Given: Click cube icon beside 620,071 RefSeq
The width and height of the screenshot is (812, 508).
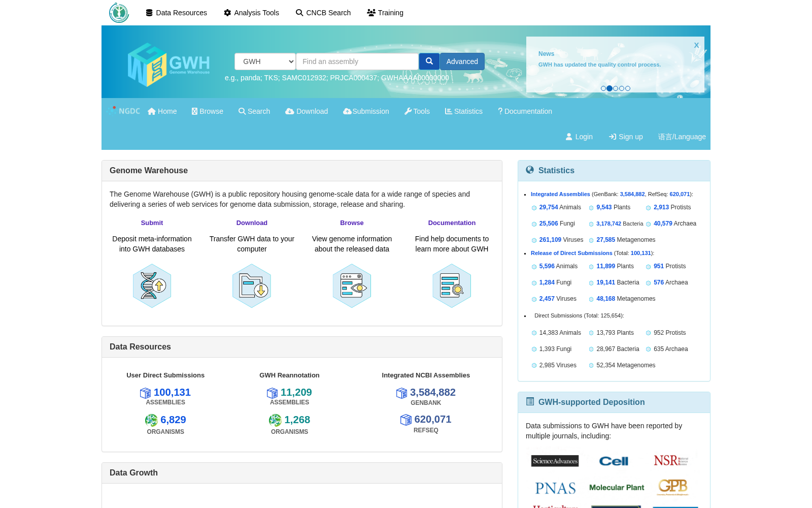Looking at the screenshot, I should (406, 420).
